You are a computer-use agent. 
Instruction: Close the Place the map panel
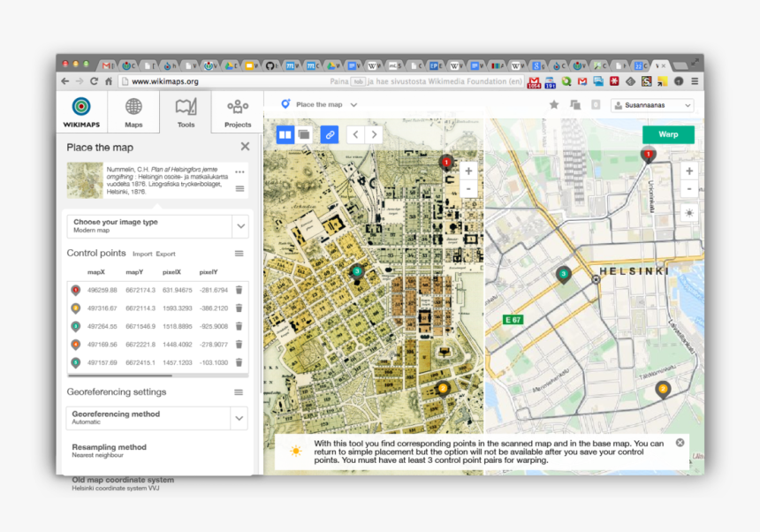(245, 147)
